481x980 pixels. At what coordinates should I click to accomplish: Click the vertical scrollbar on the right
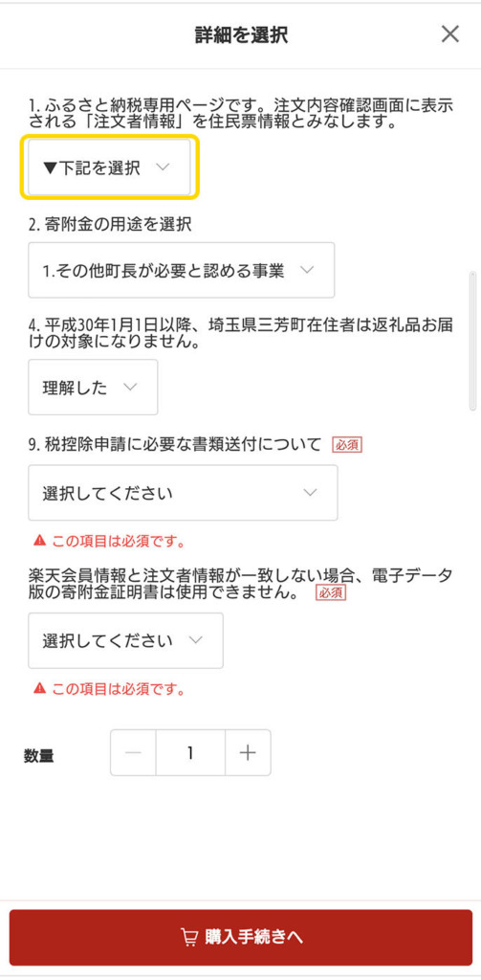473,341
